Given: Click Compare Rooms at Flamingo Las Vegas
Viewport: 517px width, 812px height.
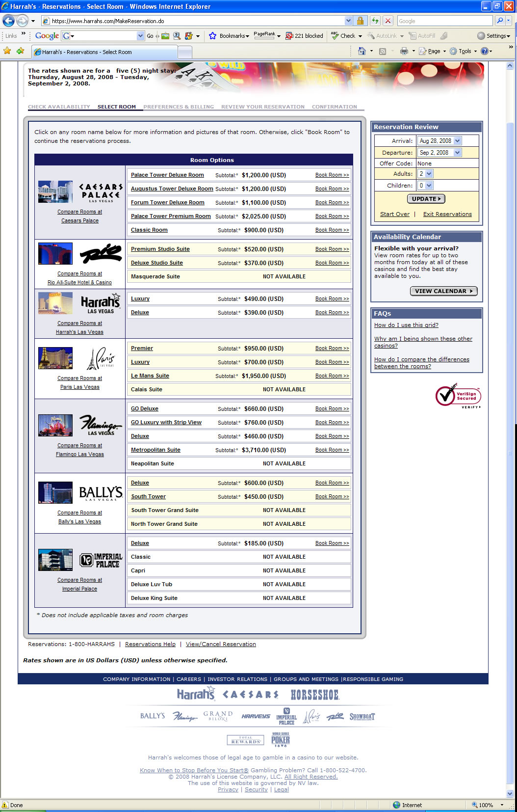Looking at the screenshot, I should pyautogui.click(x=80, y=450).
